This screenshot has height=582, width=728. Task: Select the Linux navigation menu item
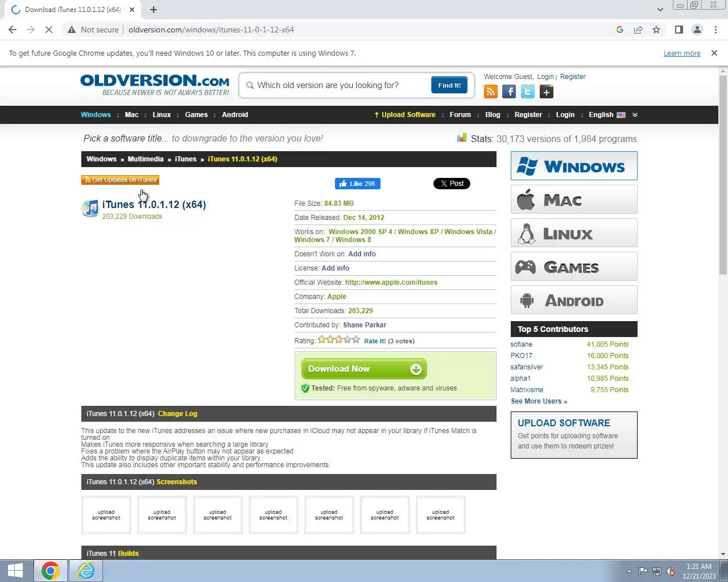[162, 115]
